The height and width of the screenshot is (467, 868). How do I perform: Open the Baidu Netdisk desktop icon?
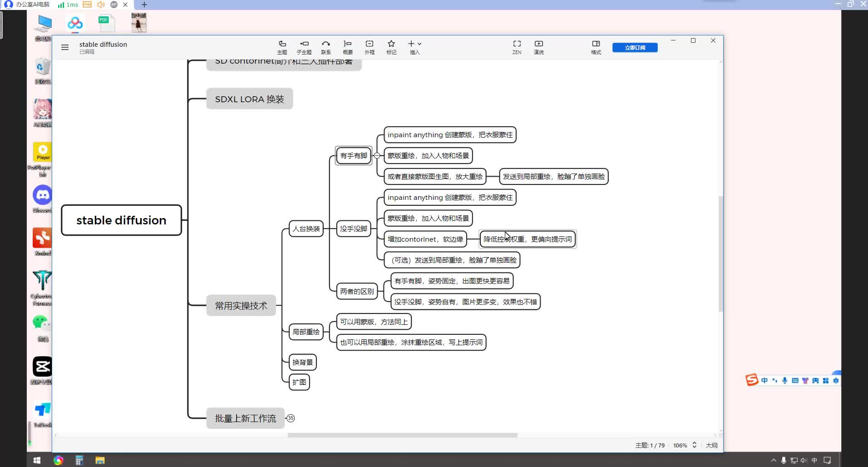75,23
